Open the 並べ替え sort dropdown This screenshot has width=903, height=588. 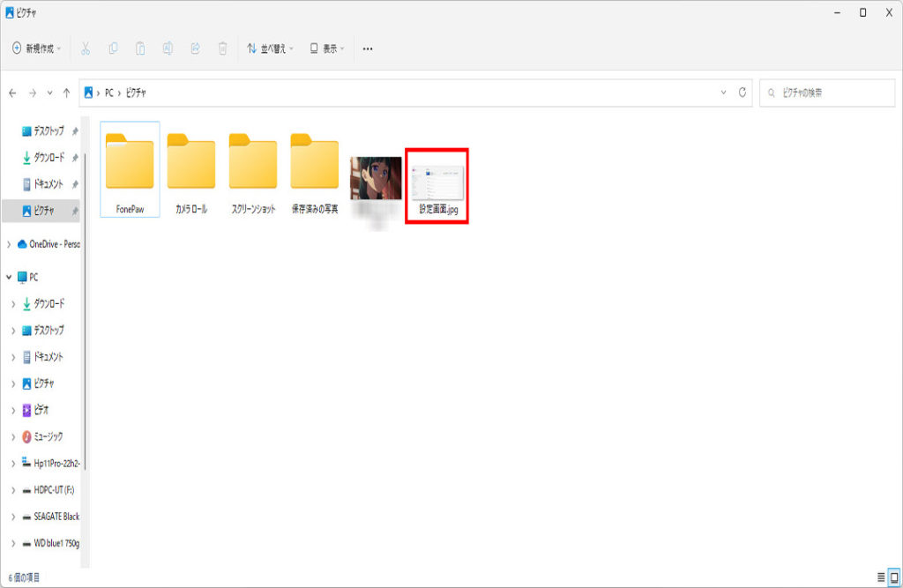coord(270,48)
